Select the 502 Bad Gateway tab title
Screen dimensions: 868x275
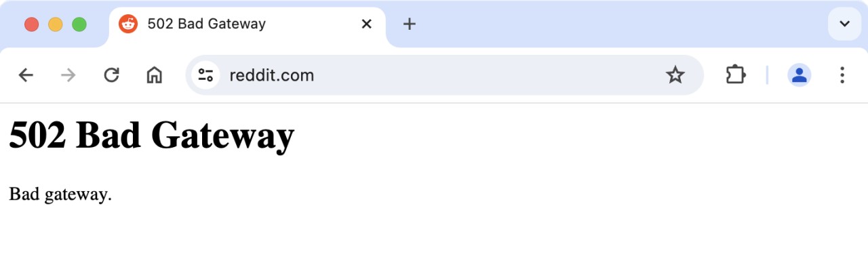click(206, 24)
